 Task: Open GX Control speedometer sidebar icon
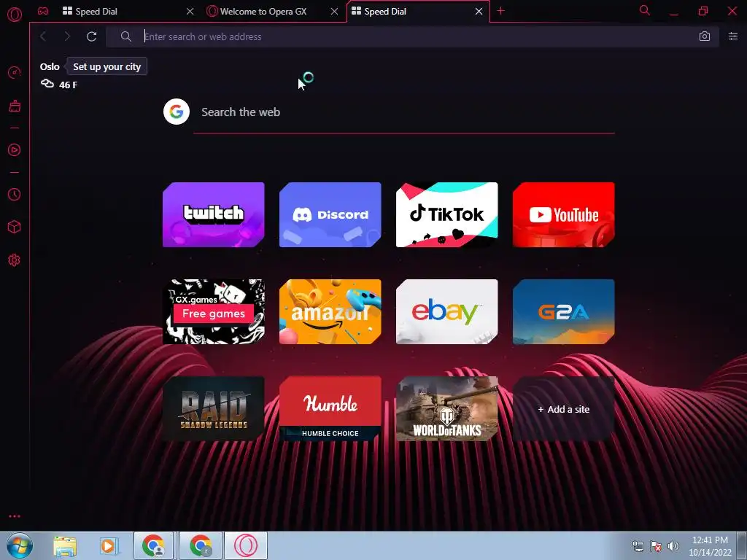point(15,73)
